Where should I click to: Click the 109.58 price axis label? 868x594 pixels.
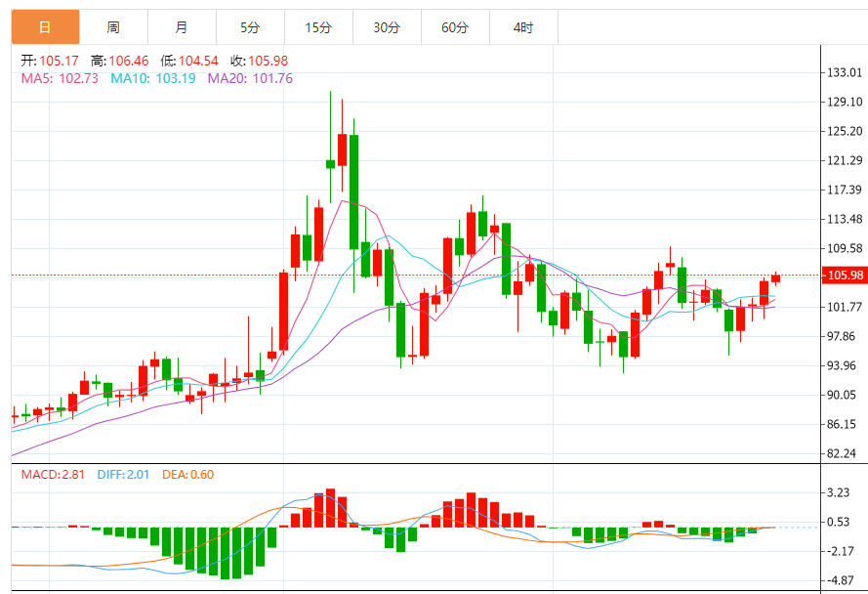pos(845,249)
